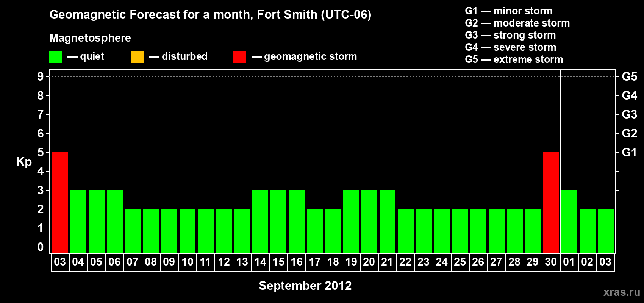Click the Magnetosphere heading

point(90,38)
